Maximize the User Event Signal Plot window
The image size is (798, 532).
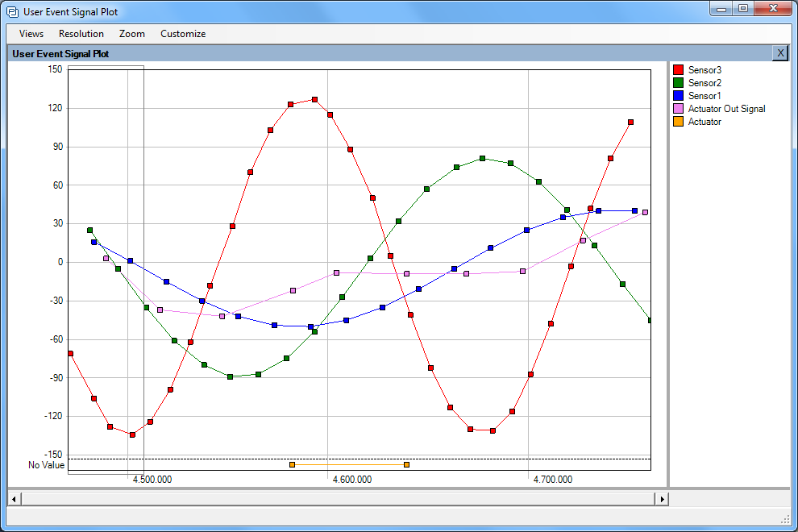[x=742, y=8]
